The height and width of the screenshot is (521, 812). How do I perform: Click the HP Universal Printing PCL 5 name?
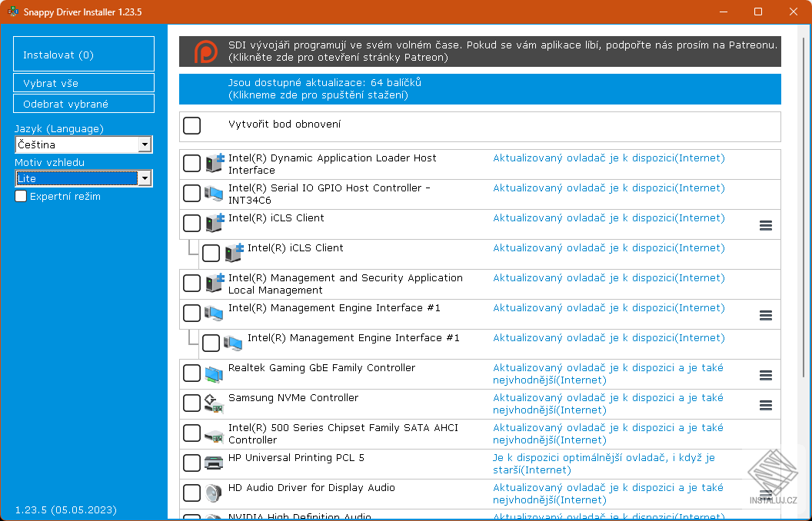coord(296,458)
